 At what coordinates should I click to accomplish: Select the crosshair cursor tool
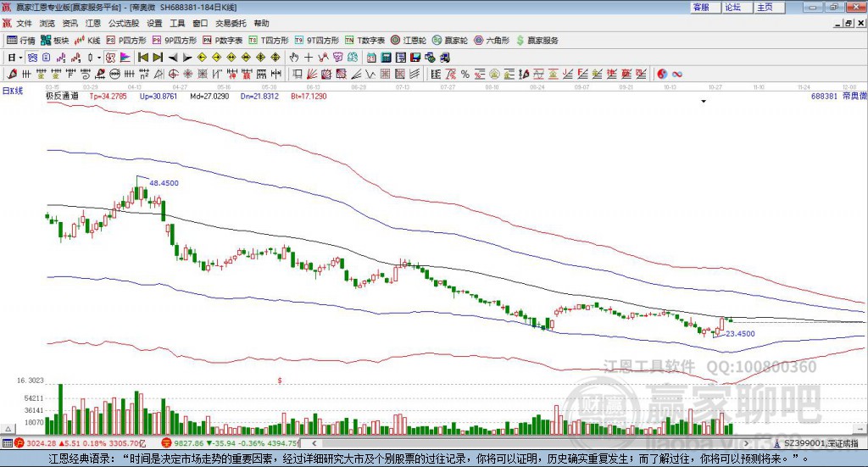pos(308,58)
